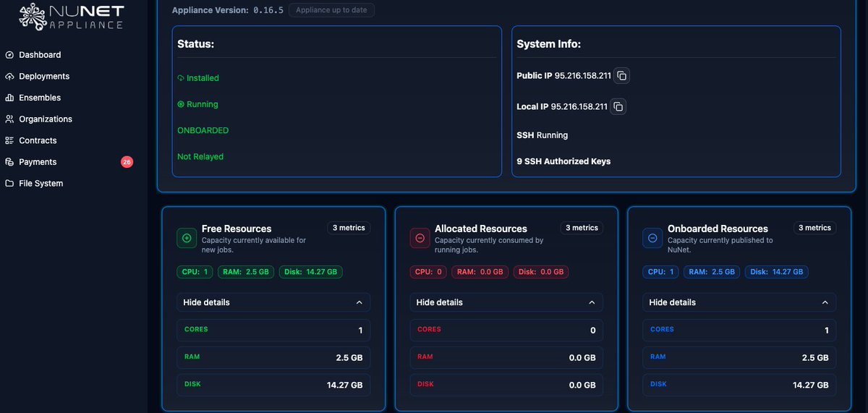Open the Dashboard page

click(x=40, y=55)
